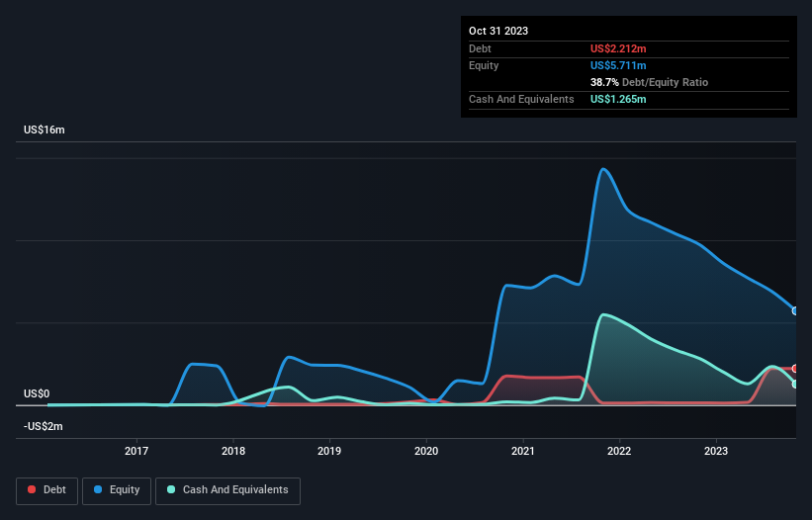
Task: Click the 2021 x-axis label
Action: 523,451
